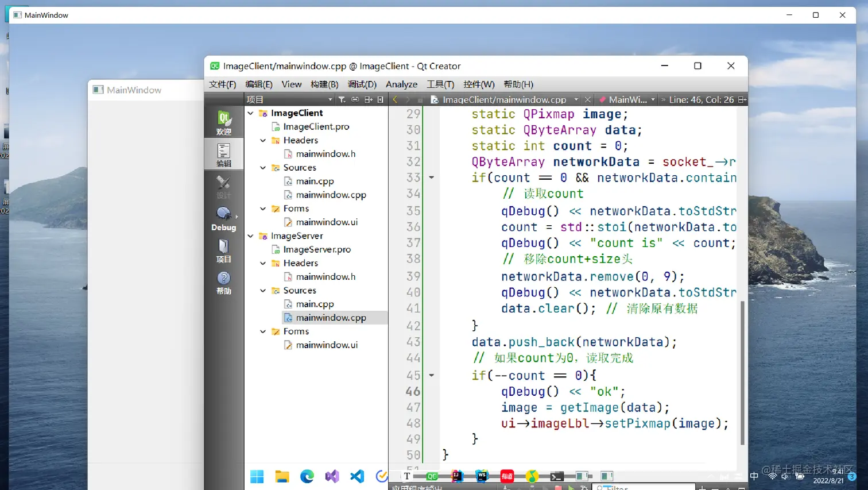Open Projects (项目) mode in sidebar
The image size is (868, 490).
click(223, 251)
